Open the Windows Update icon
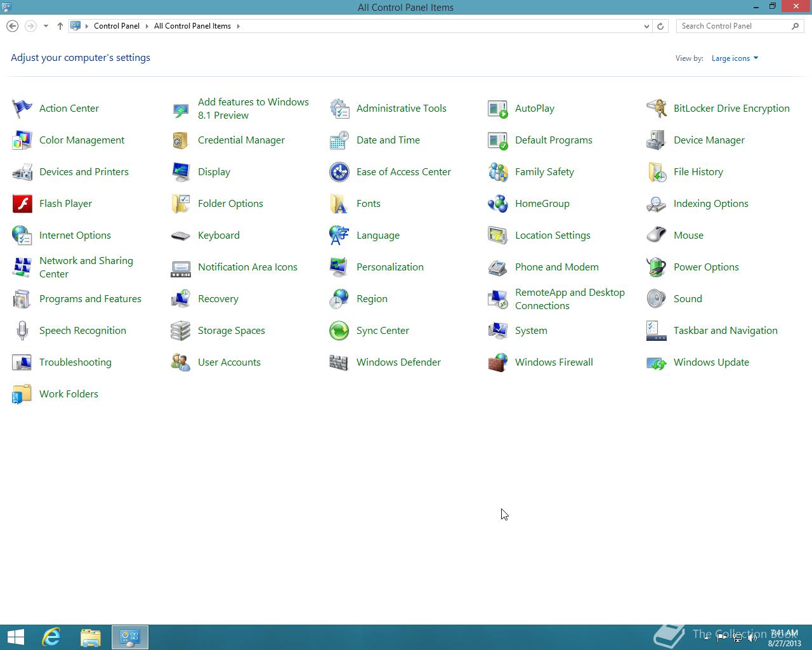 [657, 362]
